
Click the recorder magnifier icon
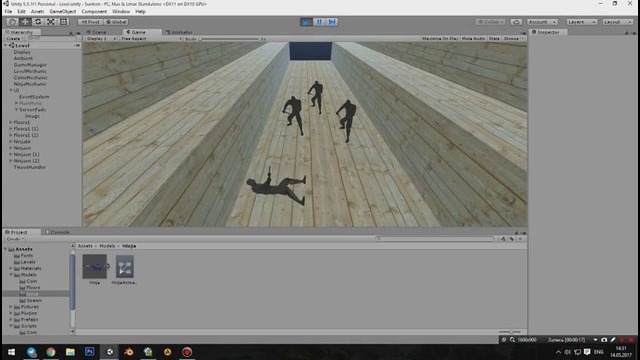(x=512, y=340)
